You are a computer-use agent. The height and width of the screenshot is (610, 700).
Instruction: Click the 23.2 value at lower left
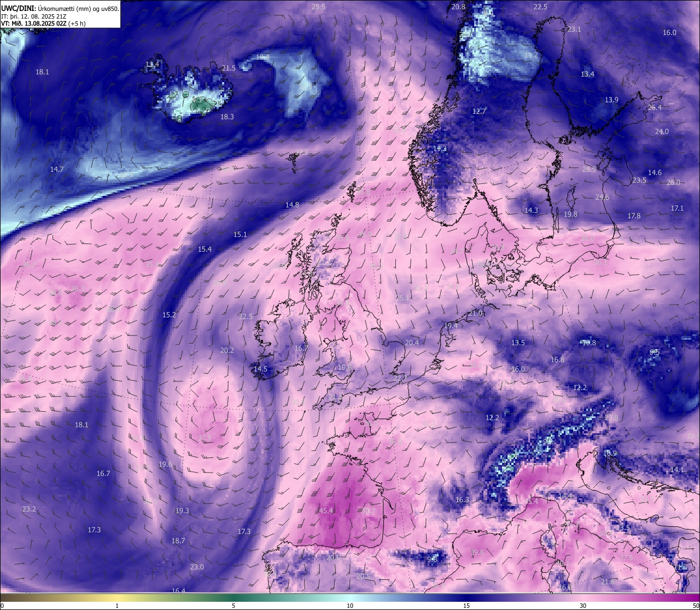[29, 509]
